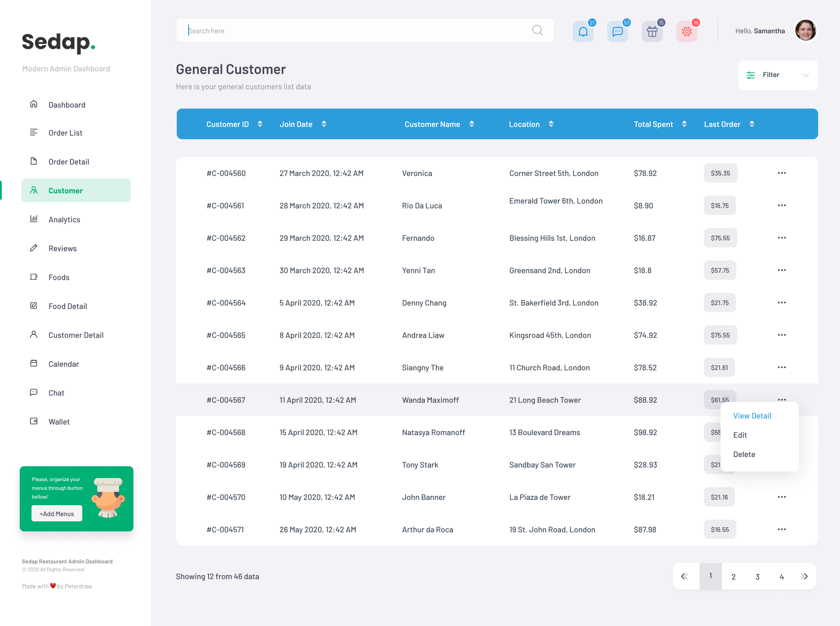Open the Calendar sidebar icon
Screen dimensions: 840x626
click(x=34, y=364)
